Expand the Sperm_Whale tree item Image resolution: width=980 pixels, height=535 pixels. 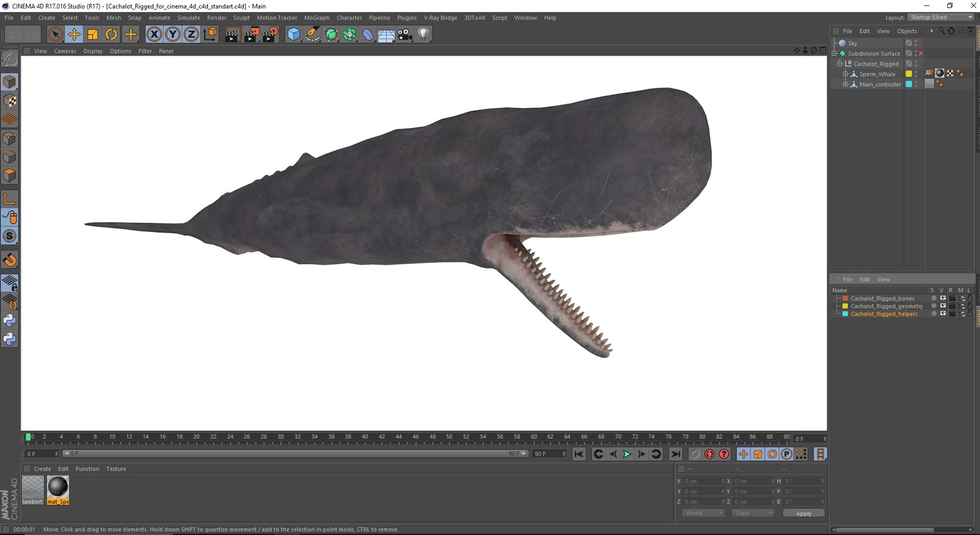pyautogui.click(x=845, y=74)
